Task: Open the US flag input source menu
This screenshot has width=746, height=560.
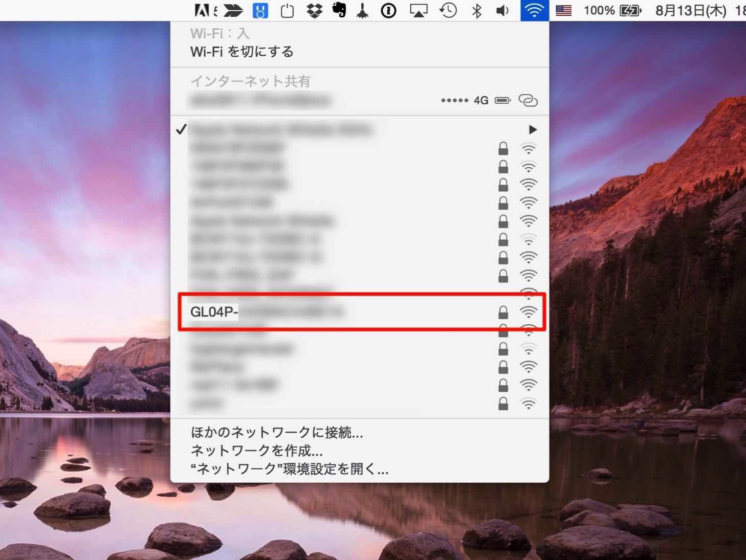Action: click(563, 10)
